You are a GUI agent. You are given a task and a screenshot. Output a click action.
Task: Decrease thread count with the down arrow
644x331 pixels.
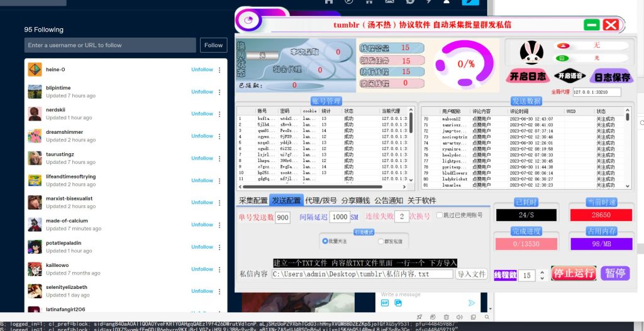click(542, 278)
